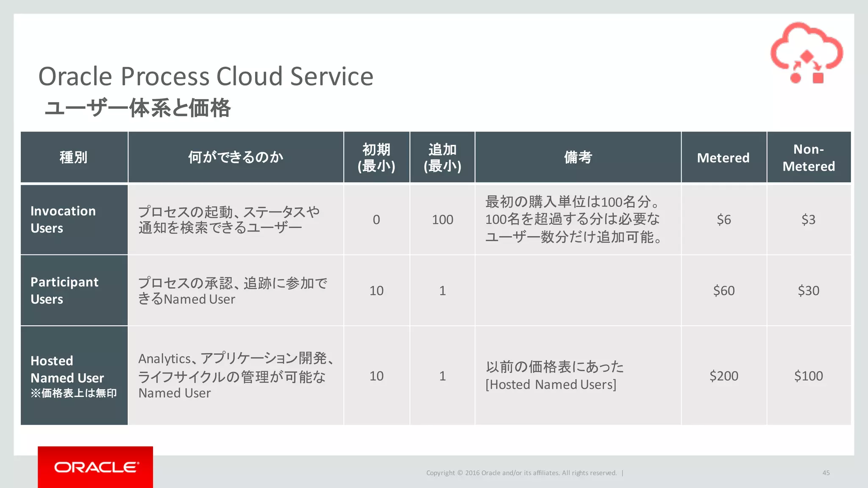Click the Non-Metered price '$30'
Image resolution: width=868 pixels, height=488 pixels.
[809, 291]
